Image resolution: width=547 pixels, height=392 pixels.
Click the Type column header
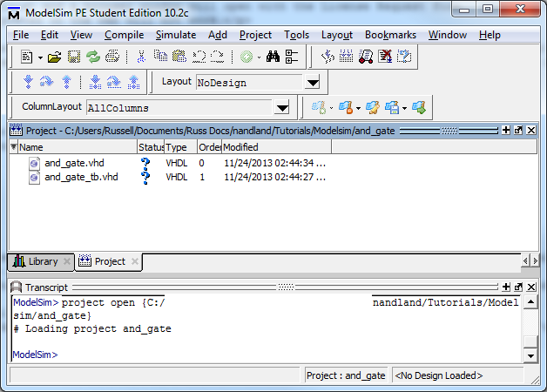(180, 147)
